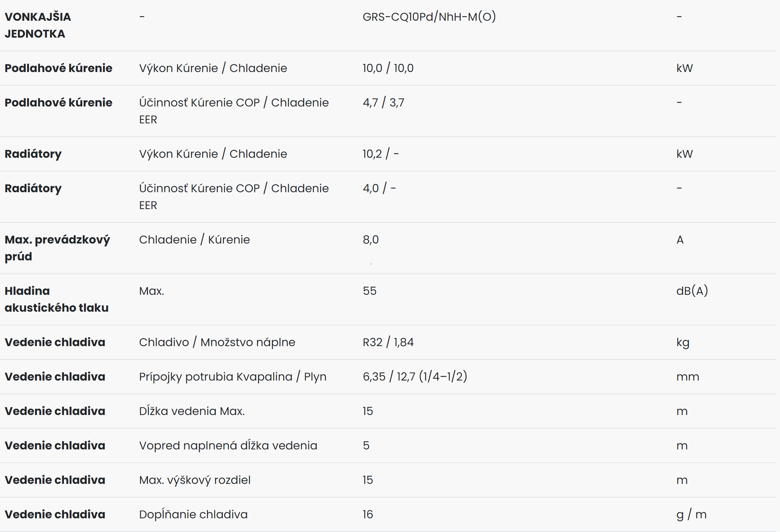
Task: Select the 55 sound pressure value
Action: point(369,291)
